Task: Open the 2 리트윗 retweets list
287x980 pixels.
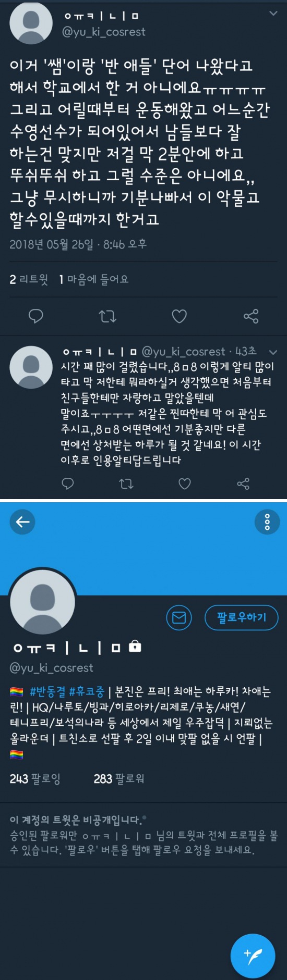Action: click(29, 279)
